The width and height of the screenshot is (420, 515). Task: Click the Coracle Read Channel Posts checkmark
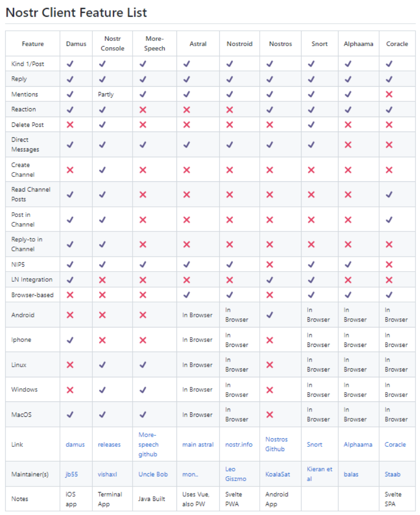389,195
